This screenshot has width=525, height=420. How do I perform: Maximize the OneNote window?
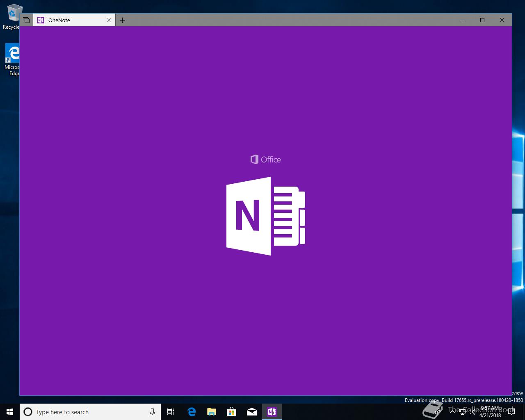[x=482, y=20]
